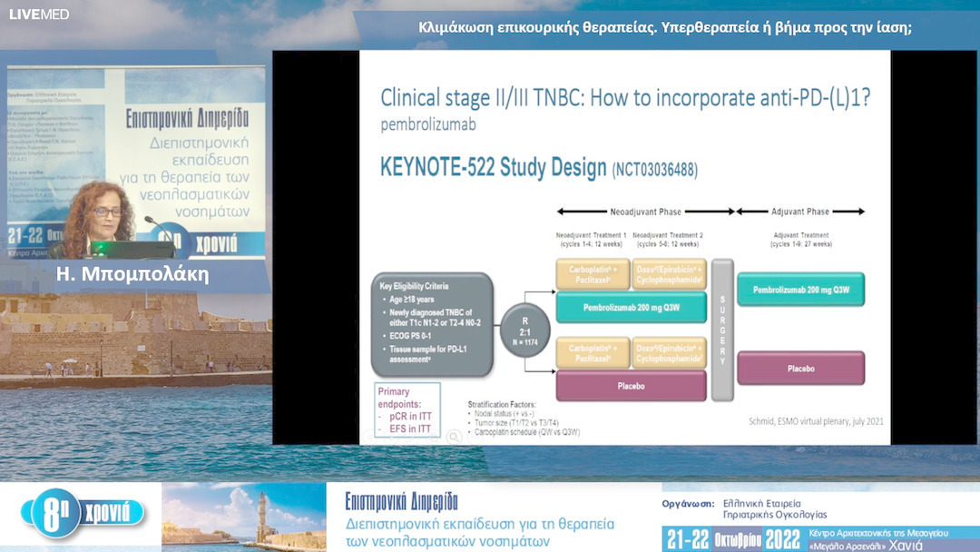
Task: Click the adjuvant Pembrolizumab 200 mg Q3W box
Action: 800,290
